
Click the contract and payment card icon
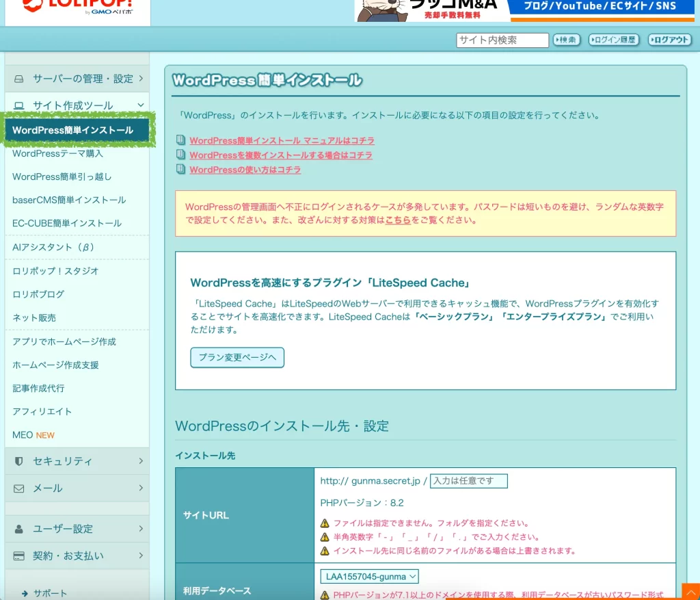click(19, 556)
